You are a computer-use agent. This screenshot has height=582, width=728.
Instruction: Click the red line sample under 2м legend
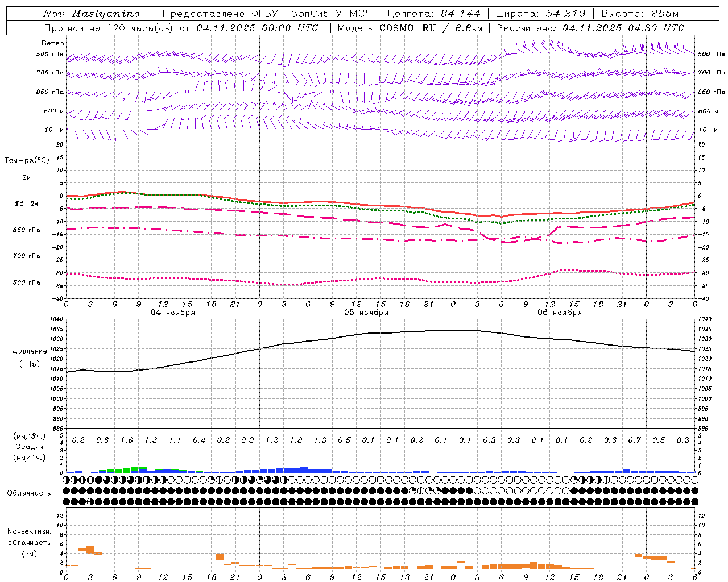pos(26,184)
